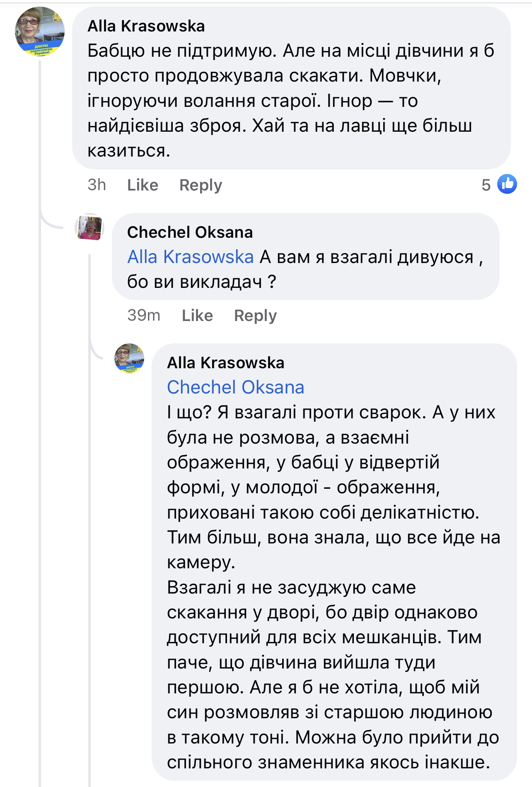Like Chechel Oksana's reply
Screen dimensions: 532x787
(197, 316)
